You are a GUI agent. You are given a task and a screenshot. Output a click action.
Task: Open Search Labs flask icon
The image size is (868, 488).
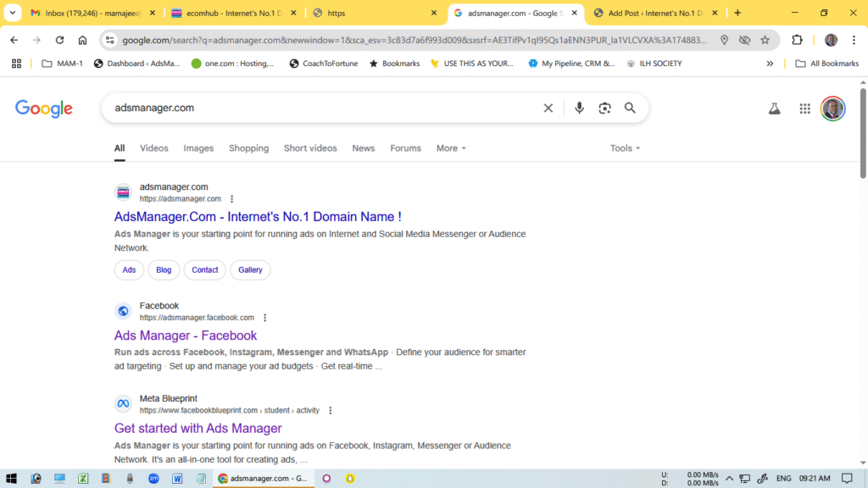click(775, 108)
